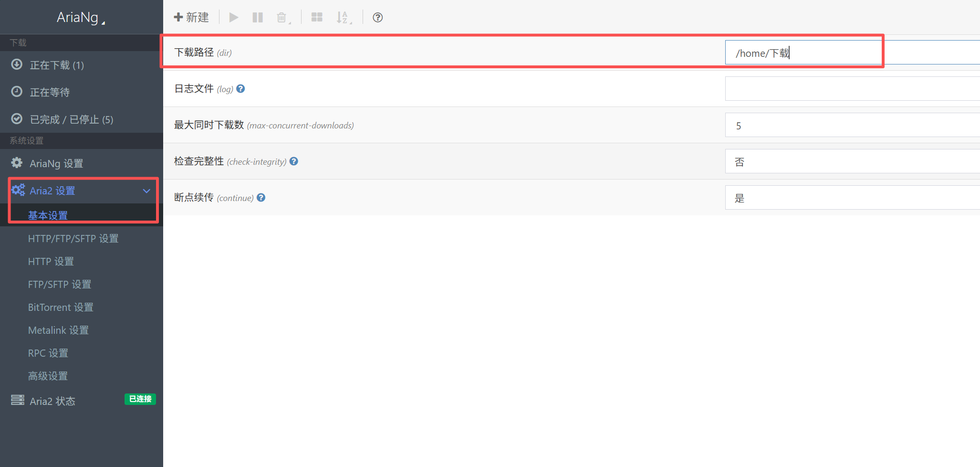Open 正在等待 waiting list
This screenshot has height=467, width=980.
click(82, 92)
